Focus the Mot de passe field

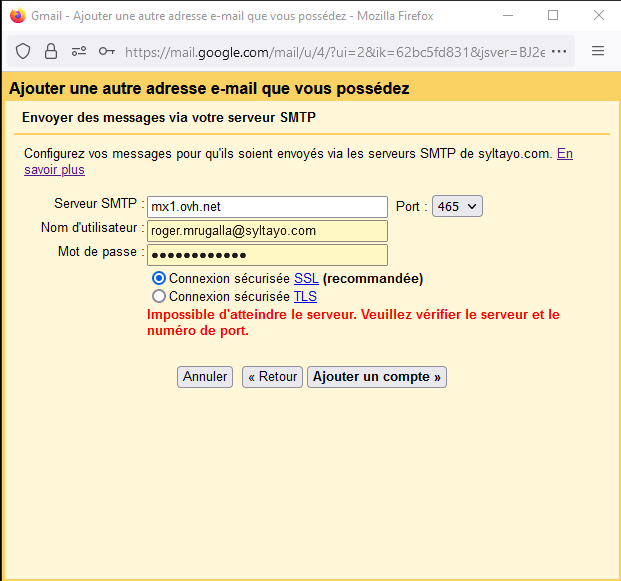click(x=267, y=255)
